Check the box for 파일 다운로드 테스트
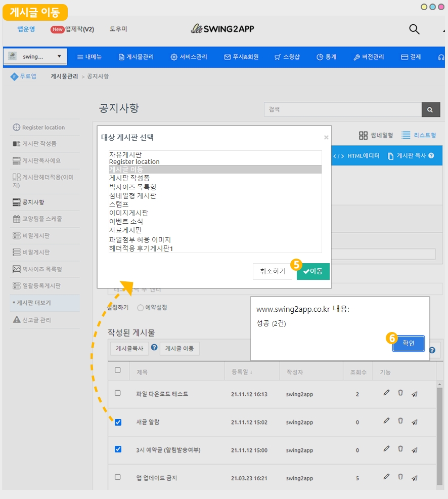 click(118, 393)
